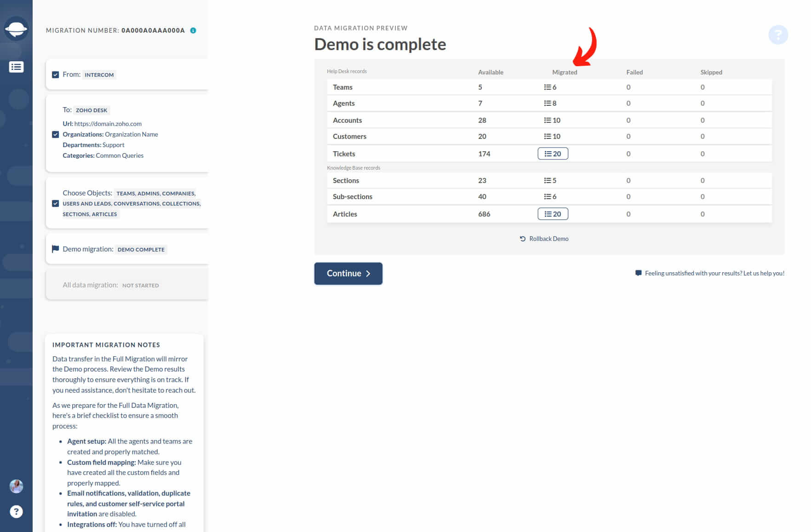The image size is (811, 532).
Task: Click the Demo migration flag icon
Action: 55,249
